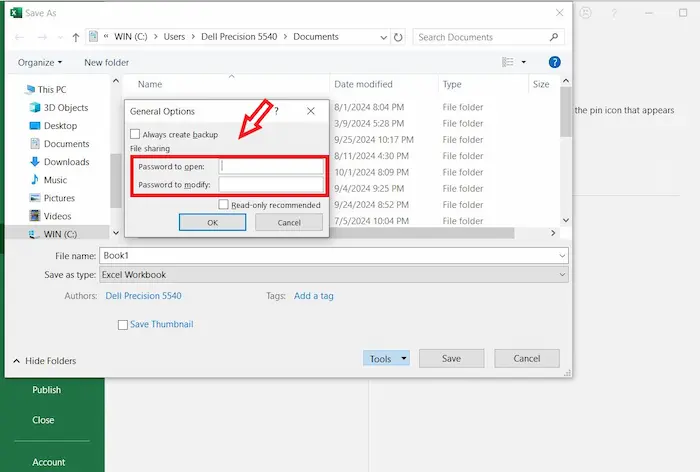The width and height of the screenshot is (700, 472).
Task: Select 3D Objects in sidebar
Action: [58, 108]
